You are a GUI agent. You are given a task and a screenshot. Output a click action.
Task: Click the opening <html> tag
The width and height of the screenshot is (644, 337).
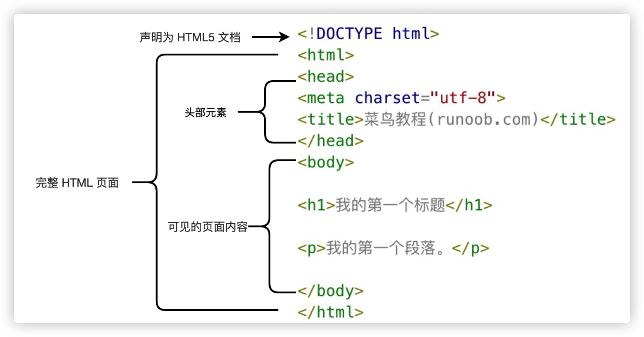[x=325, y=55]
